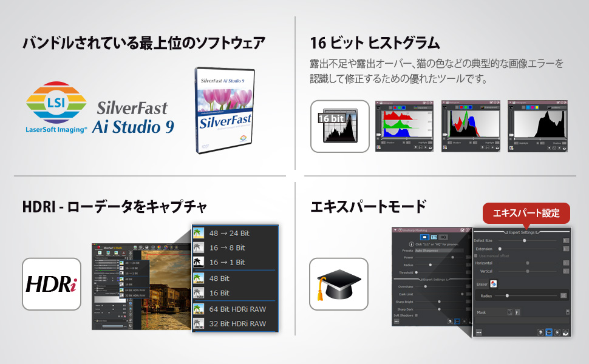Select 48 Bit in enlarged menu
Image resolution: width=589 pixels, height=364 pixels.
(x=236, y=278)
